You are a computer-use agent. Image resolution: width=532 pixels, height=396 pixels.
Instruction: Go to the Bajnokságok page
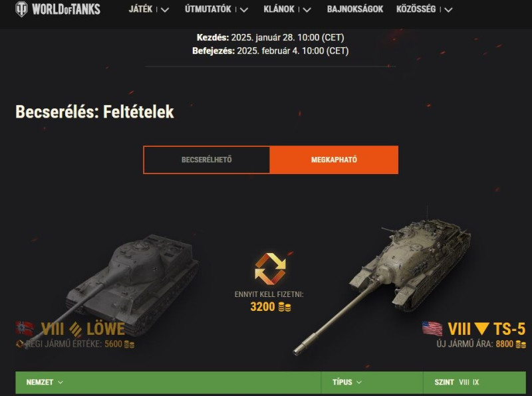355,9
